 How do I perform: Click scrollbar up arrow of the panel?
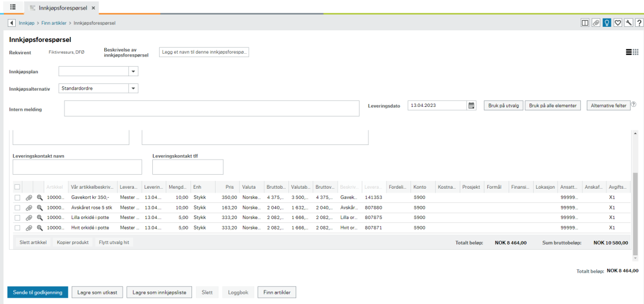point(636,134)
